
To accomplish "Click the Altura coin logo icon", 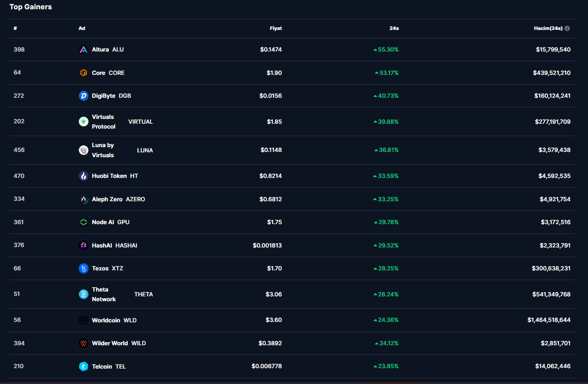I will 84,50.
